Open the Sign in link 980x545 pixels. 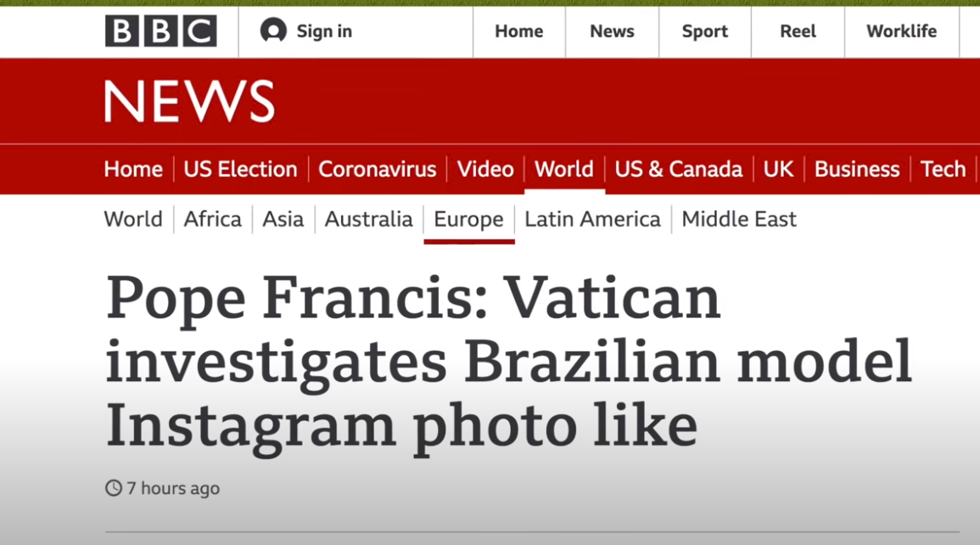(x=324, y=31)
